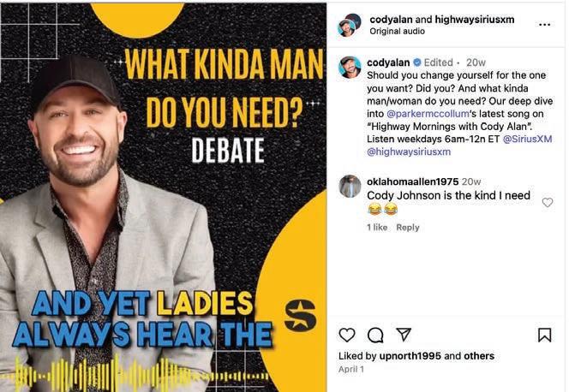
Task: Open comments via speech bubble icon
Action: [375, 336]
